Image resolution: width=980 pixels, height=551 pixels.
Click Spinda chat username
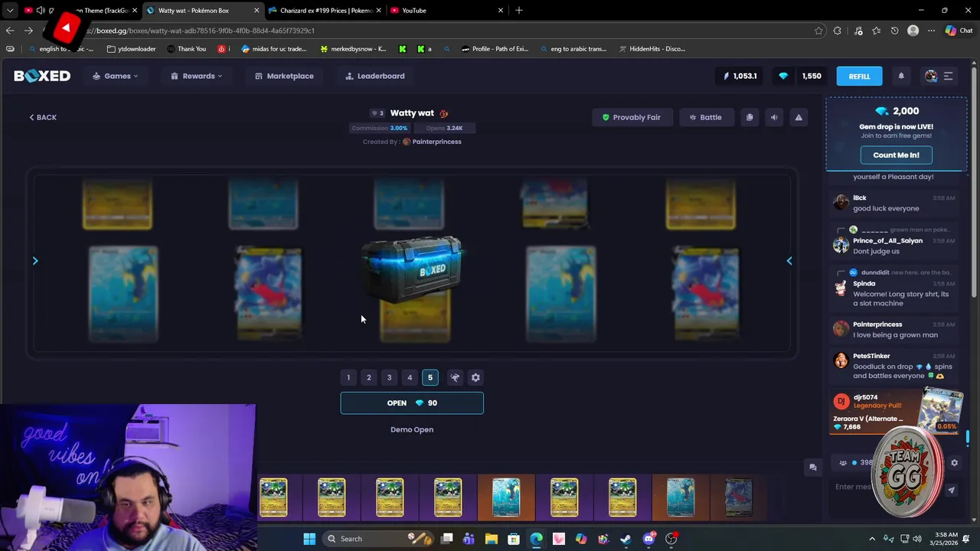(x=864, y=283)
